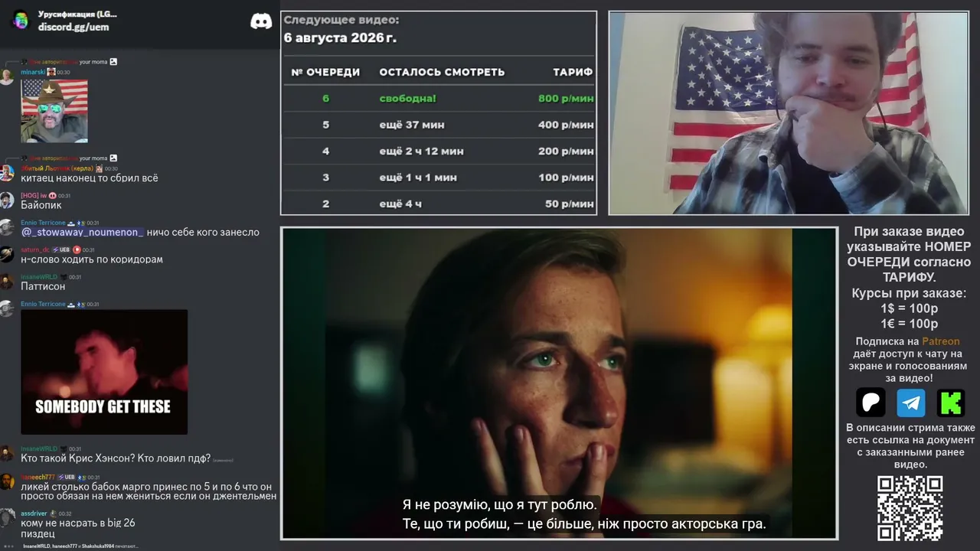Select the 'ещё 37 мин' remaining time cell

(x=412, y=125)
